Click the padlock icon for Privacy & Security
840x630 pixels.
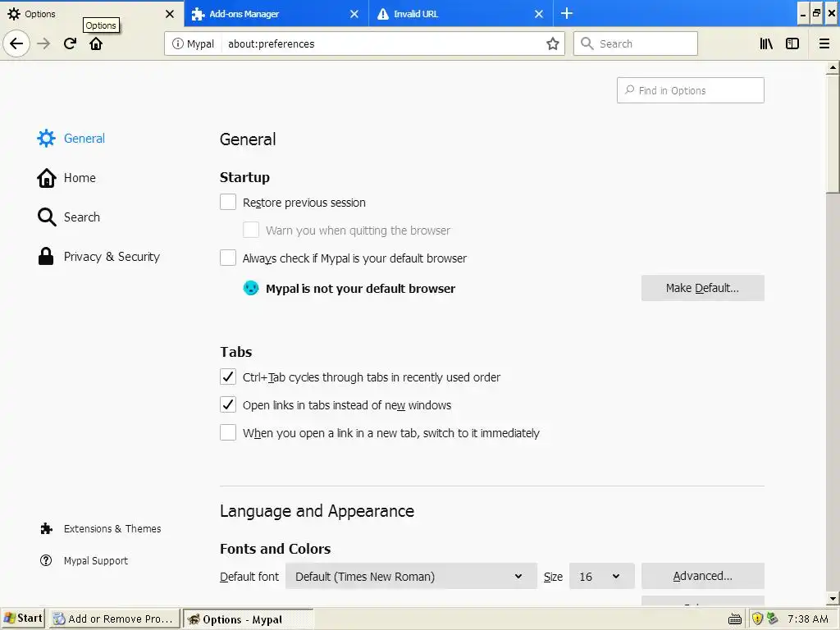(46, 256)
